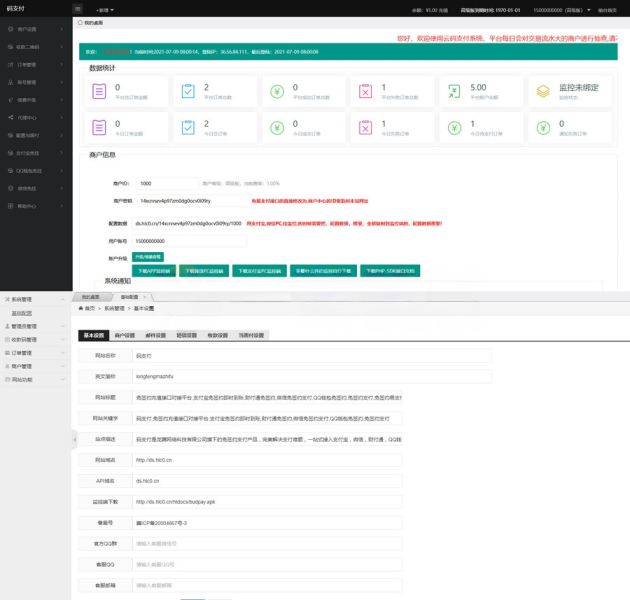Click the 商户设置 gear icon in dark sidebar
This screenshot has height=600, width=630.
pyautogui.click(x=9, y=30)
